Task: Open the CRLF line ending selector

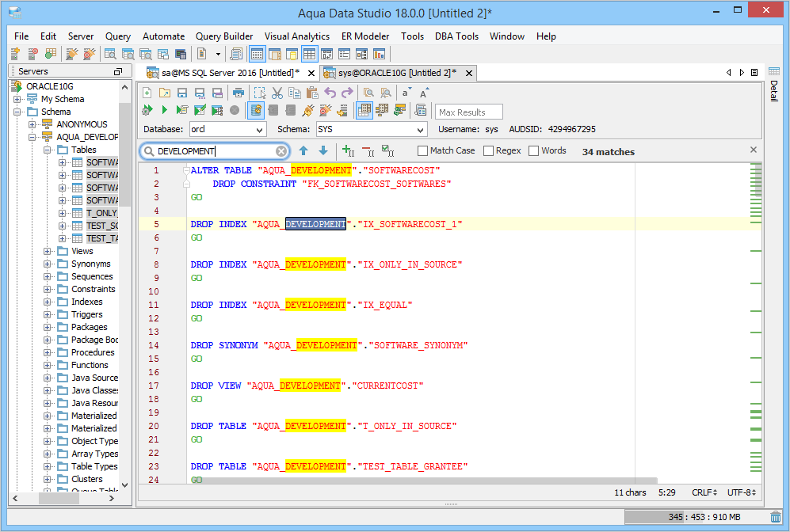Action: [704, 492]
